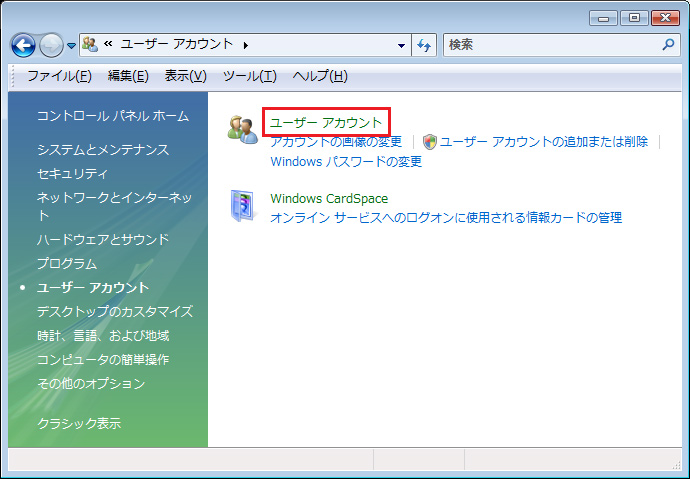Open デスクトップのカスタマイズ in sidebar
The height and width of the screenshot is (479, 690).
pyautogui.click(x=115, y=311)
